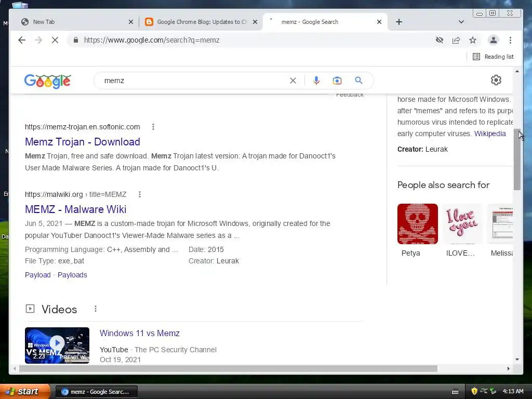Click the Creator: Leurak panel text
This screenshot has height=399, width=532.
(422, 149)
